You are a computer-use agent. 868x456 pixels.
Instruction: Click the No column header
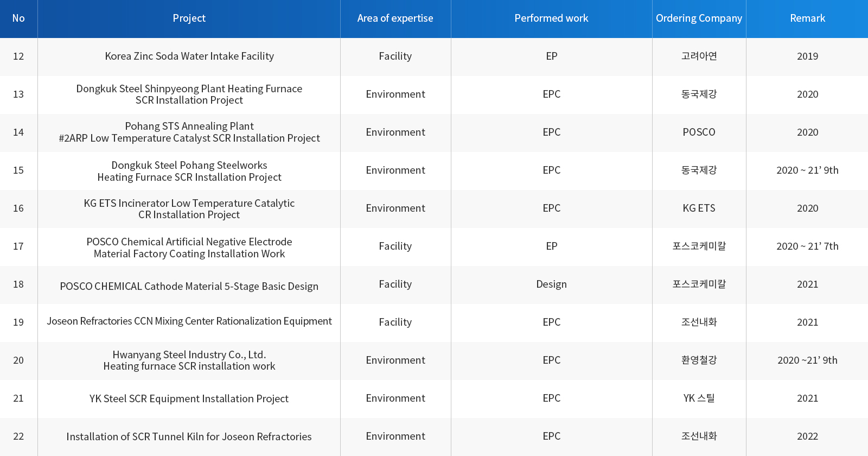[x=18, y=18]
